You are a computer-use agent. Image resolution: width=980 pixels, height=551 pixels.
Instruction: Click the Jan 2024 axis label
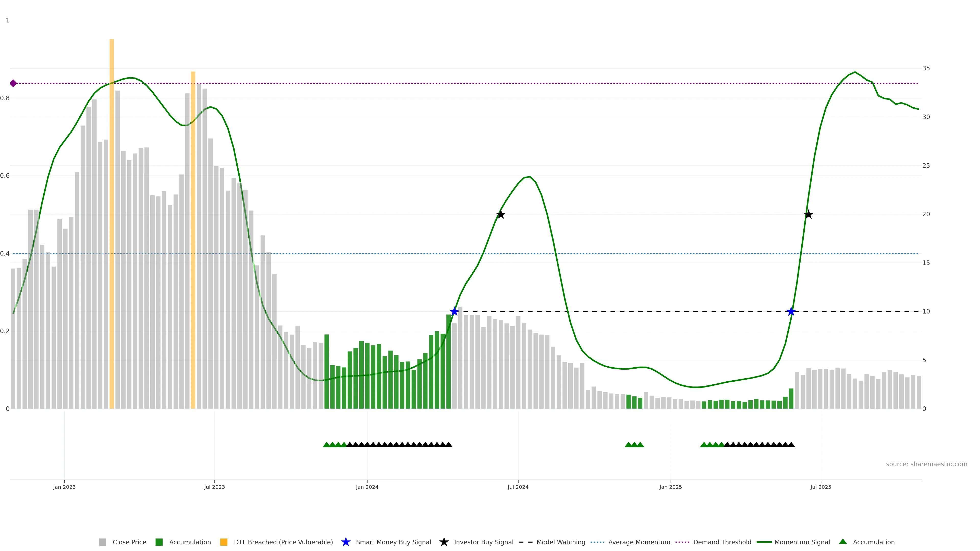(367, 487)
